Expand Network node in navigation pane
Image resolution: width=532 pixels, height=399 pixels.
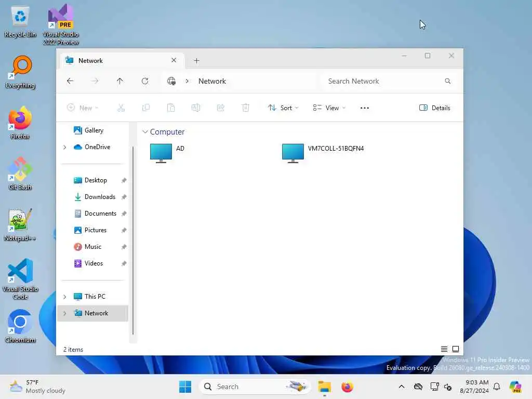coord(64,313)
